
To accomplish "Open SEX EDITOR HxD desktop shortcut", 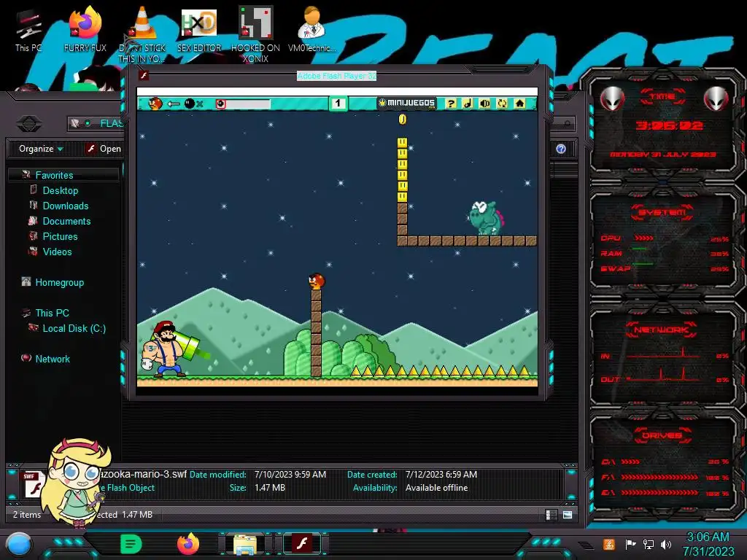I will [x=199, y=29].
